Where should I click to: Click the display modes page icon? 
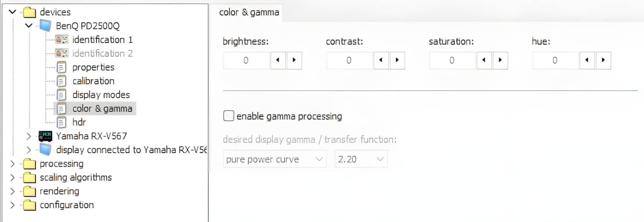coord(62,95)
